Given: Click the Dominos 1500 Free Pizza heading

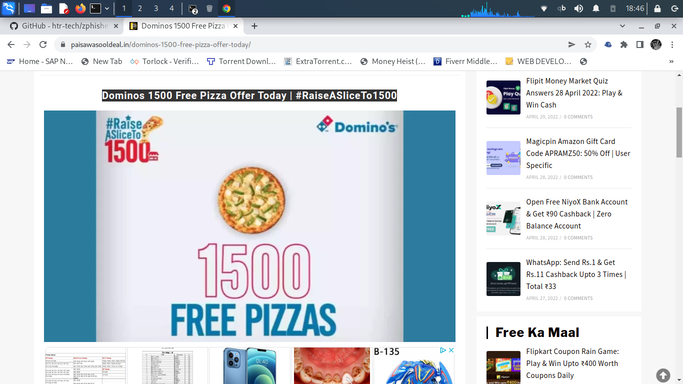Looking at the screenshot, I should pyautogui.click(x=249, y=95).
